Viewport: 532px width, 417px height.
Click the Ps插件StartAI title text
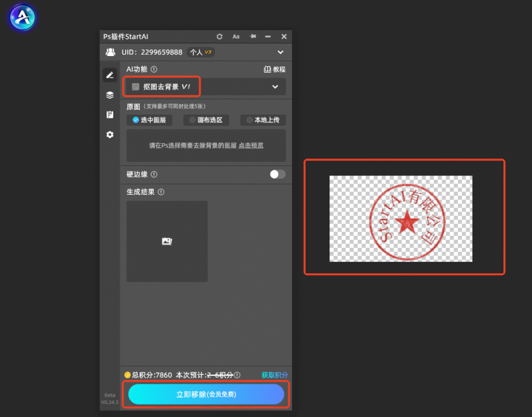(126, 37)
